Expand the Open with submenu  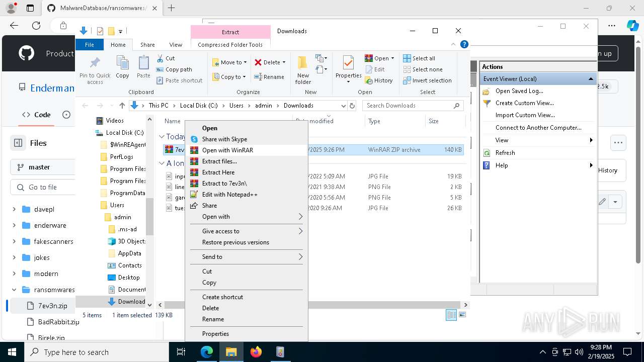(247, 217)
